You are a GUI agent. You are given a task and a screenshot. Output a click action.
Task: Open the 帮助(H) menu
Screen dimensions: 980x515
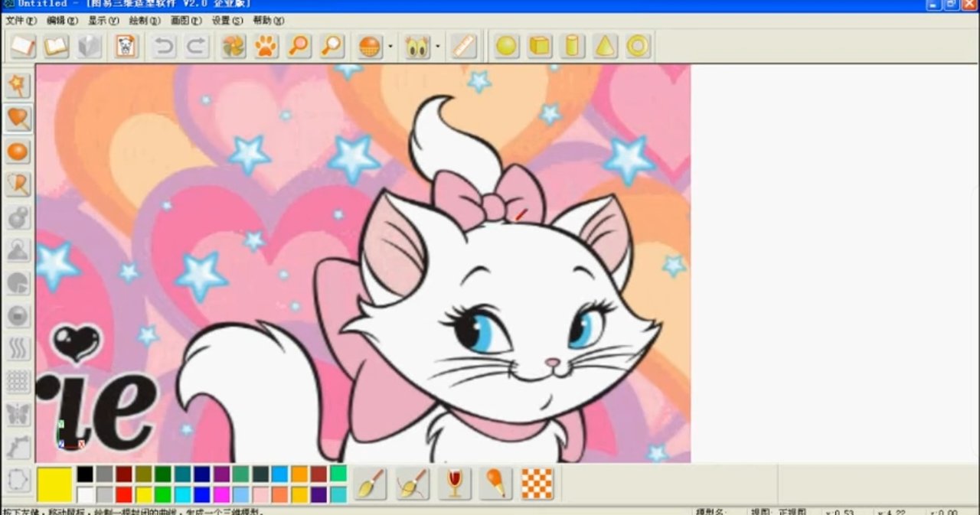[x=268, y=21]
